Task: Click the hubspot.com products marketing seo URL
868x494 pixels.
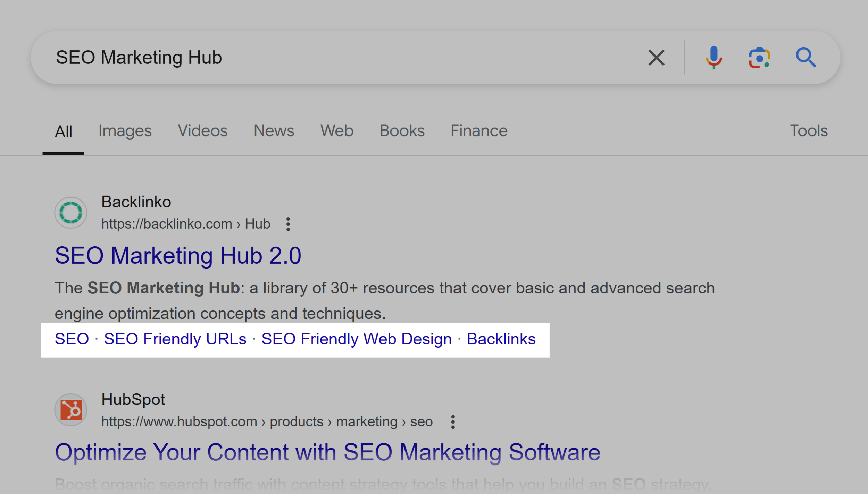Action: click(x=267, y=422)
